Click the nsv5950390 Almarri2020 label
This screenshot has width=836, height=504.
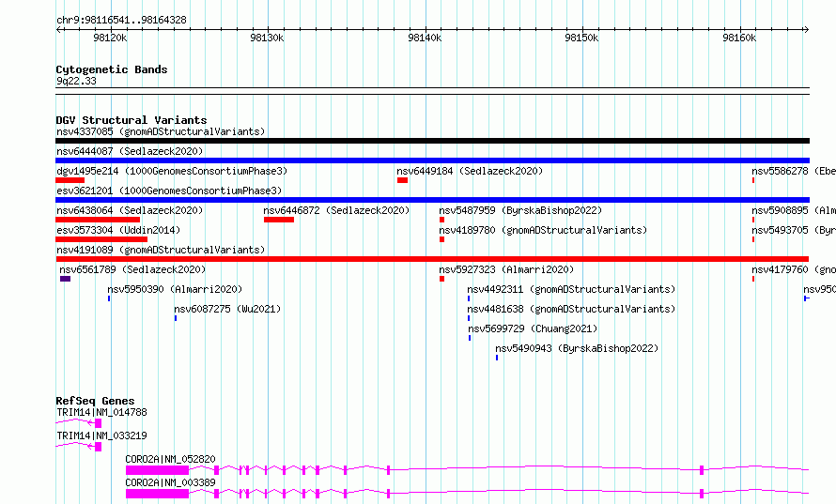coord(175,289)
